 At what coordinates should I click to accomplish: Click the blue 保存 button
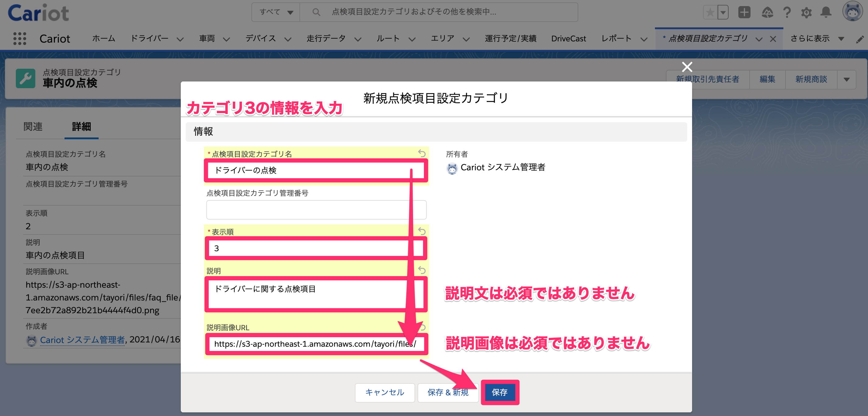500,393
